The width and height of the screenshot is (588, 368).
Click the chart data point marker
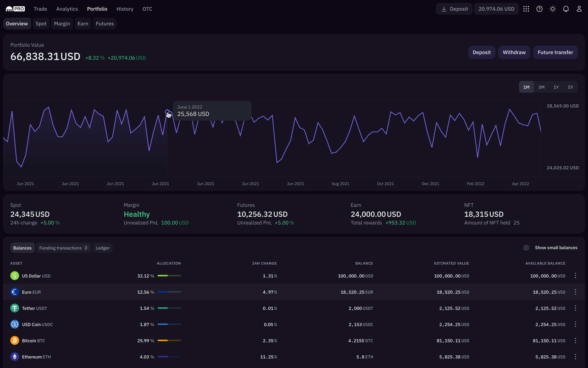coord(167,112)
